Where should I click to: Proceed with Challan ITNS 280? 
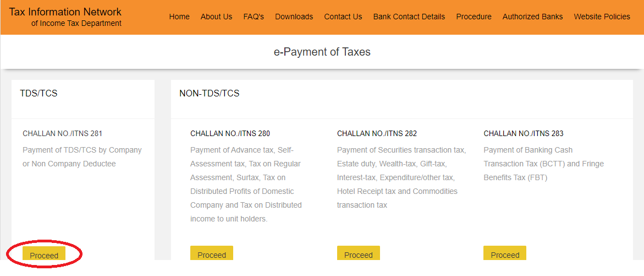(212, 253)
